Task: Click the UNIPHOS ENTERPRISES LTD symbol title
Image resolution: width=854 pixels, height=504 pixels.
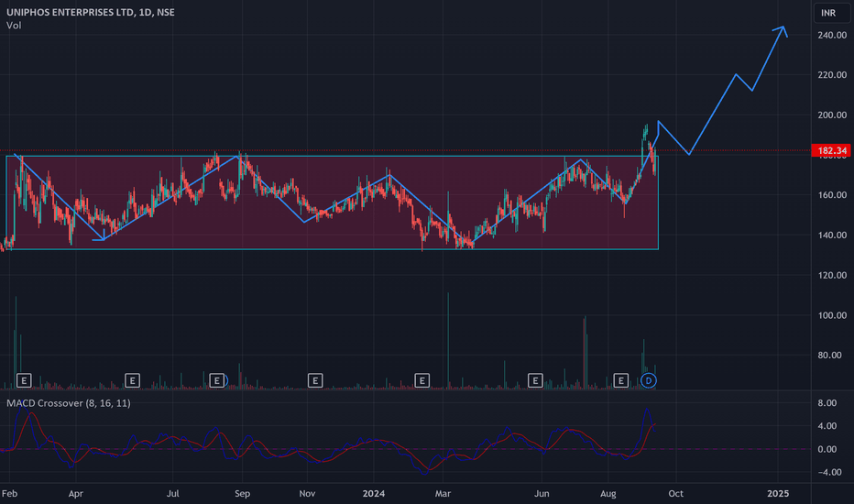Action: coord(91,12)
